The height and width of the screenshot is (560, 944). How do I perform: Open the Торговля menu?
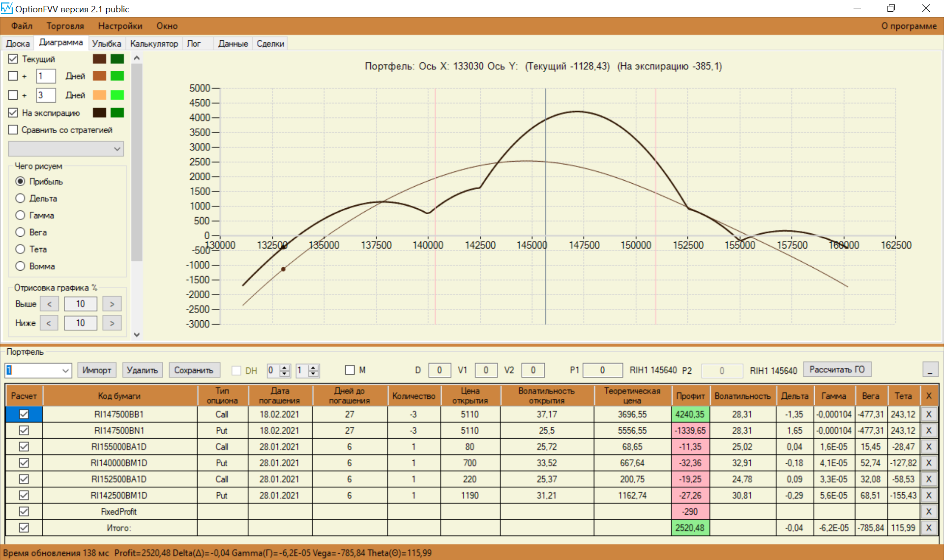tap(65, 26)
